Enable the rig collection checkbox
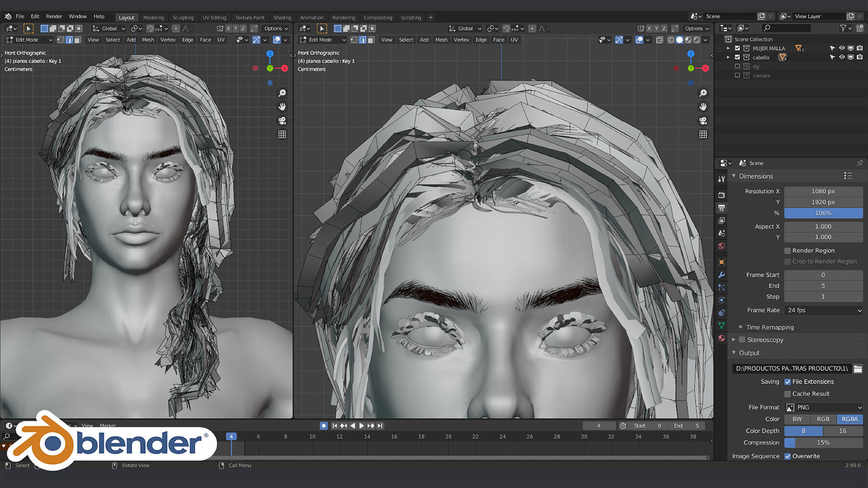 (737, 66)
